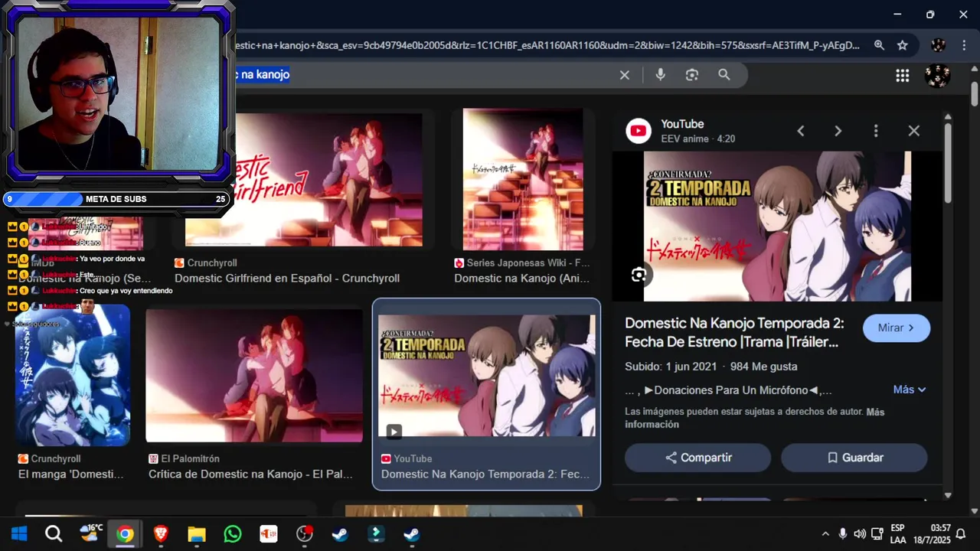Select the highlighted 2 Temporada YouTube thumbnail
Viewport: 980px width, 551px height.
point(486,376)
